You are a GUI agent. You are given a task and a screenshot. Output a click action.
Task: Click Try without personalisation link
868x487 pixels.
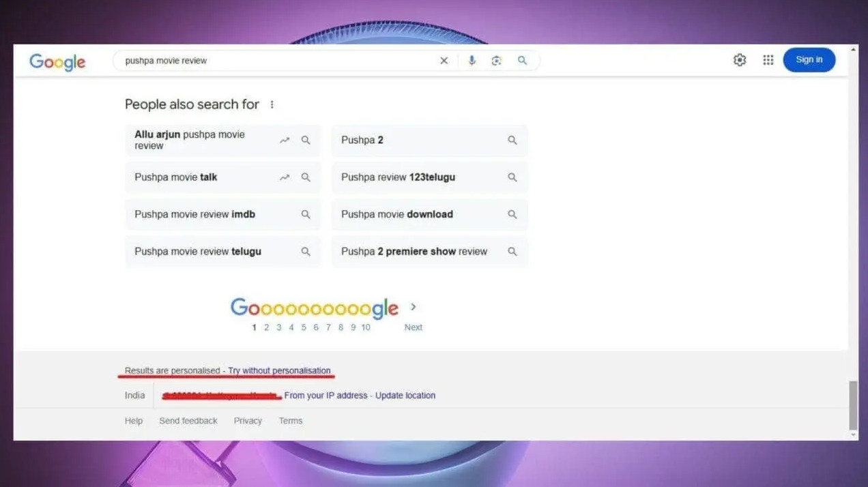279,371
